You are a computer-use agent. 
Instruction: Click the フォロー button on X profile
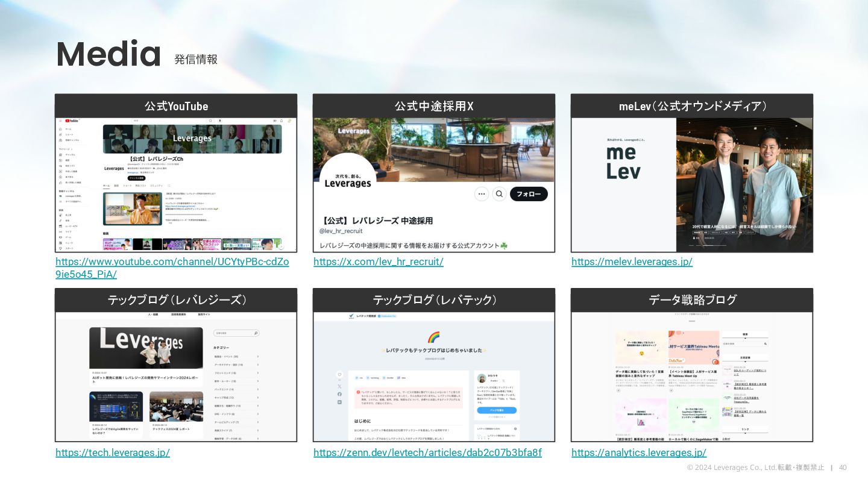529,194
